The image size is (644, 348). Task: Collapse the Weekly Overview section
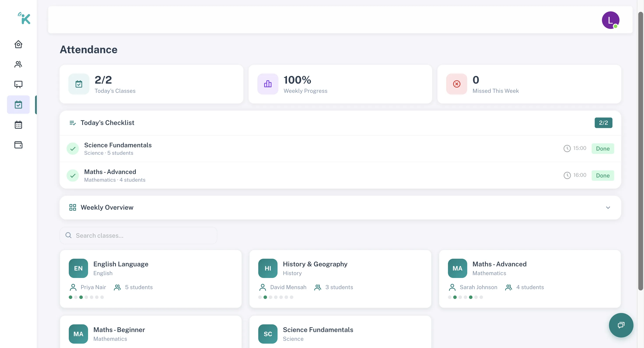click(608, 207)
